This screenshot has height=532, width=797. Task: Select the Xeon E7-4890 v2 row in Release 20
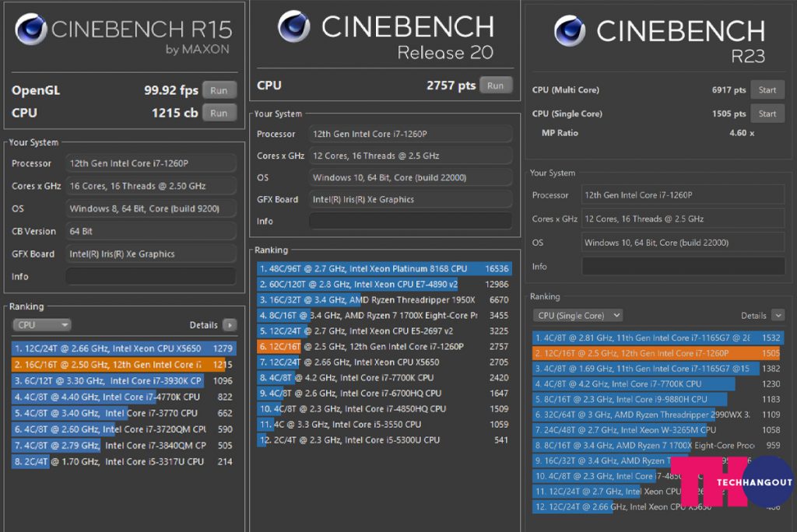click(384, 284)
